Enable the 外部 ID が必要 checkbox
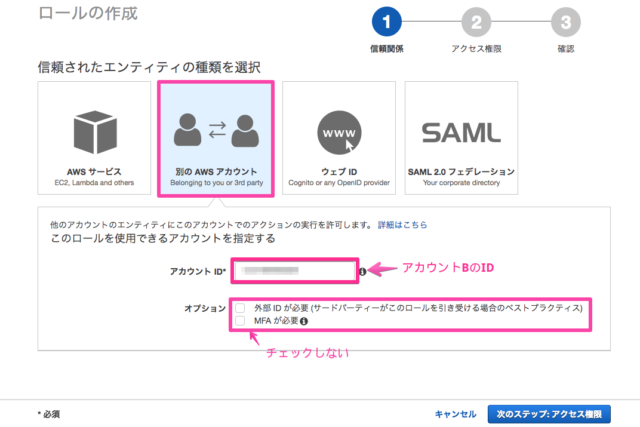This screenshot has height=427, width=640. coord(240,308)
